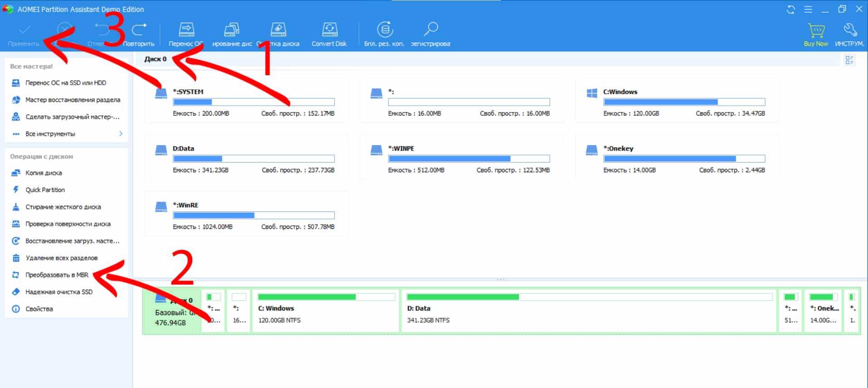Screen dimensions: 868x388
Task: Select the 16... partition block in disk map
Action: click(239, 311)
